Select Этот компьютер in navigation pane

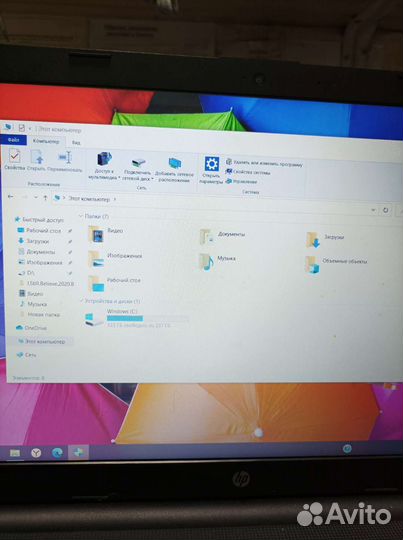[41, 341]
